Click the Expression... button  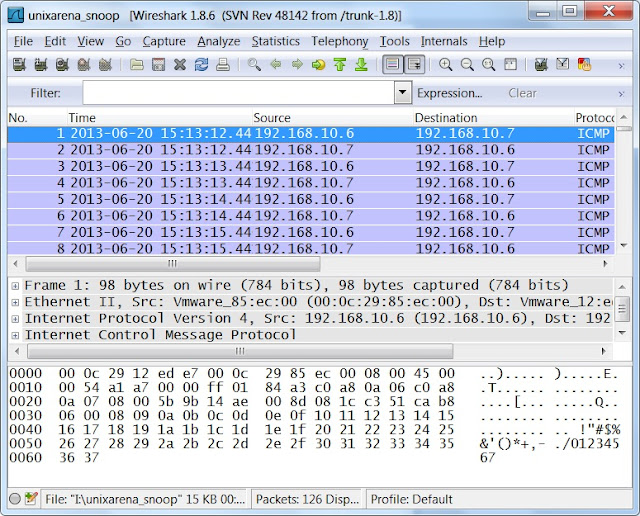point(450,93)
